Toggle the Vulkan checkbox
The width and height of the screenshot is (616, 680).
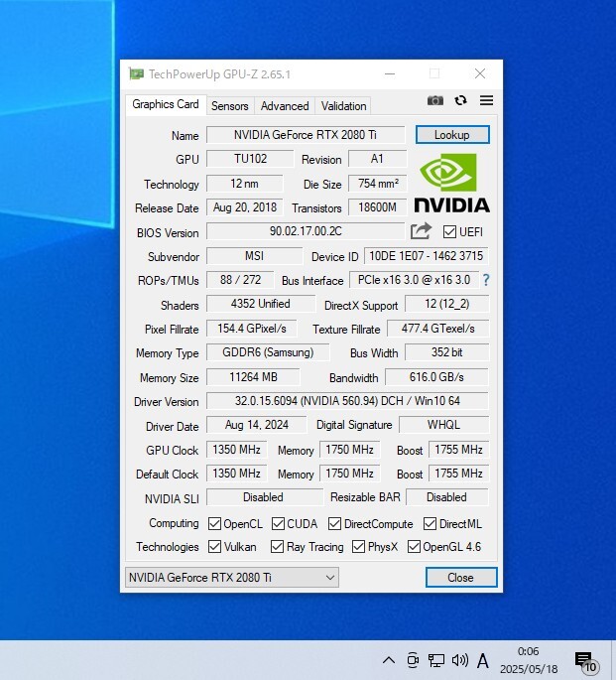click(x=214, y=546)
